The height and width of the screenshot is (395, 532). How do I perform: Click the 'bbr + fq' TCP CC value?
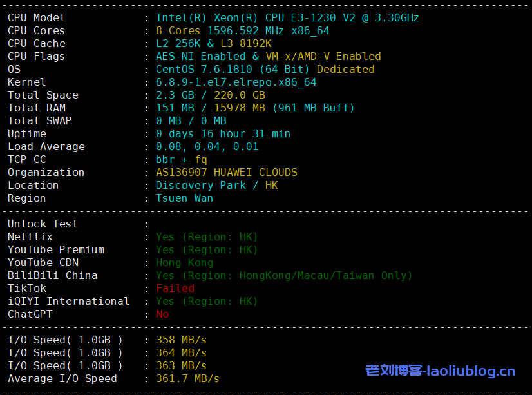181,160
